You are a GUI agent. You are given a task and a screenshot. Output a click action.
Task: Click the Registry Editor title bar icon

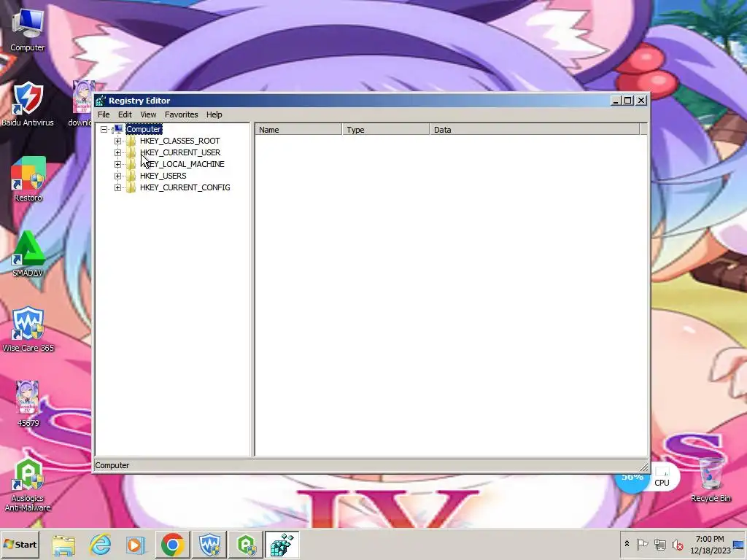[100, 101]
